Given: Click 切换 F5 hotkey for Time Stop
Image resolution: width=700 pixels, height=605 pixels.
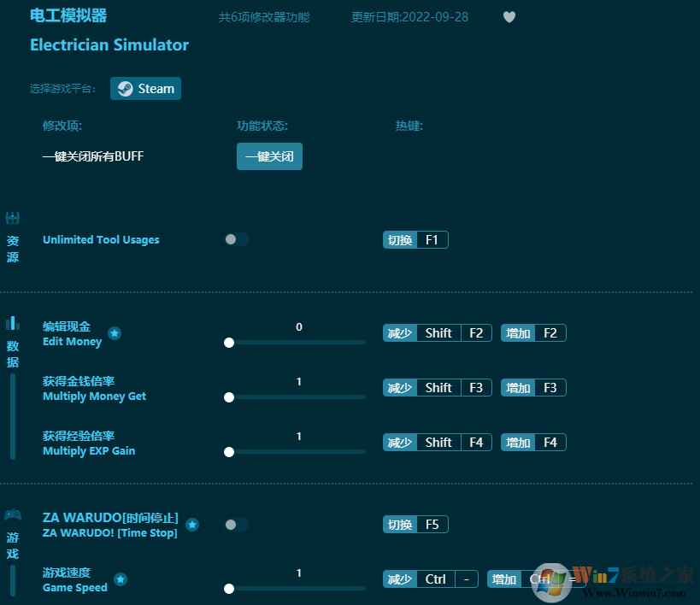Looking at the screenshot, I should [415, 525].
